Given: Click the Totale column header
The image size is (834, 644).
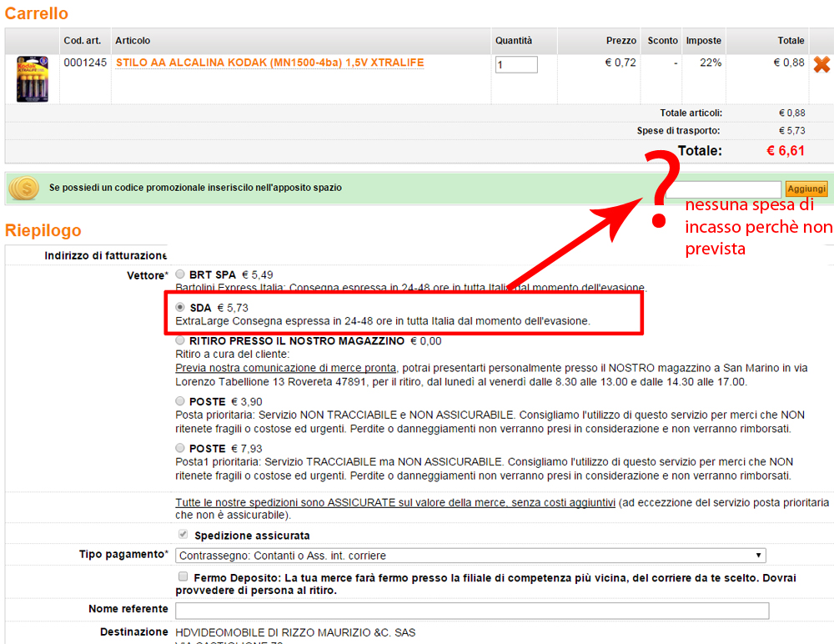Looking at the screenshot, I should coord(791,40).
